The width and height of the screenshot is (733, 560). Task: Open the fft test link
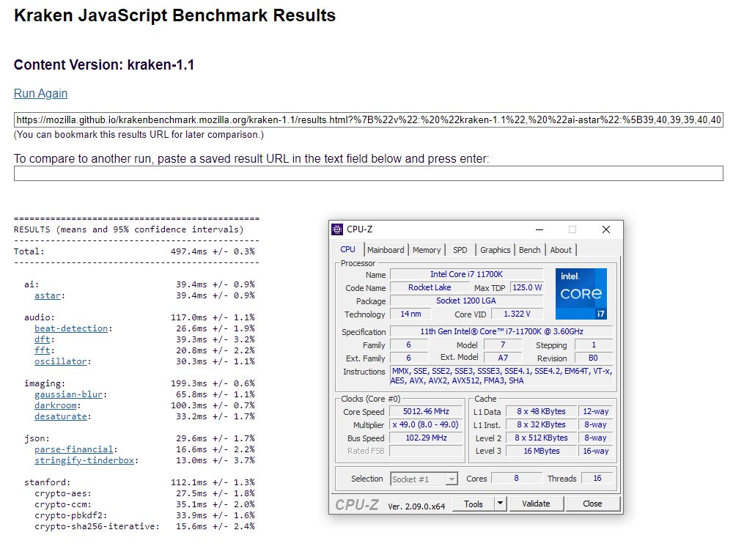43,350
